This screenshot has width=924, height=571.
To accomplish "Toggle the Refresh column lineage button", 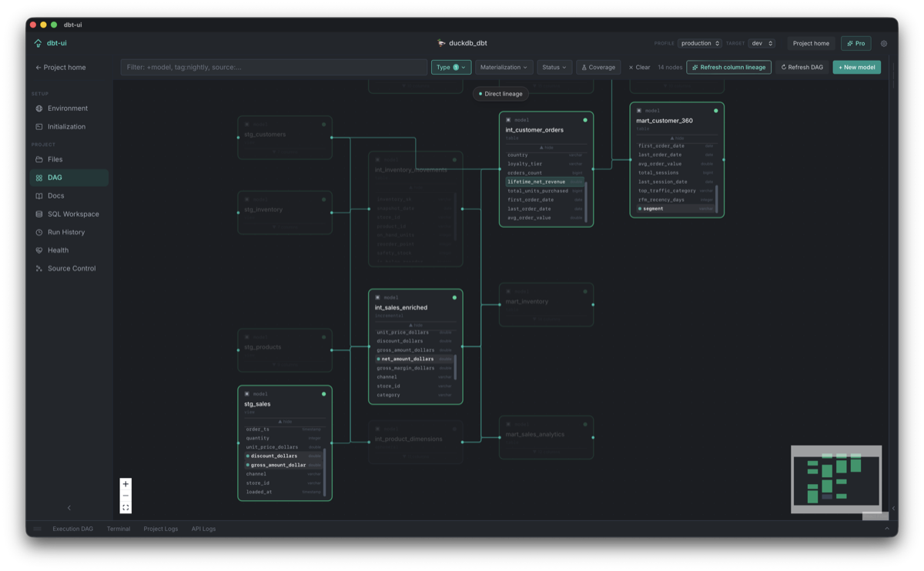I will tap(729, 67).
